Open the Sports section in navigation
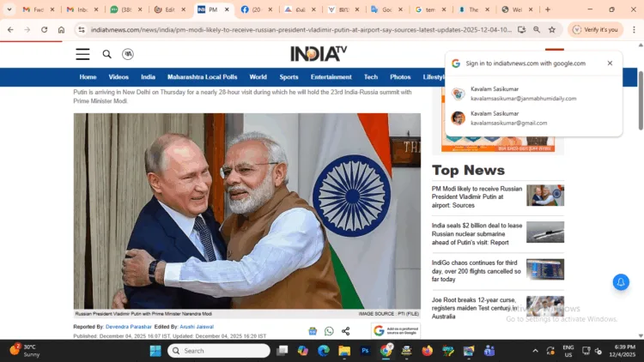The image size is (644, 362). click(x=289, y=77)
